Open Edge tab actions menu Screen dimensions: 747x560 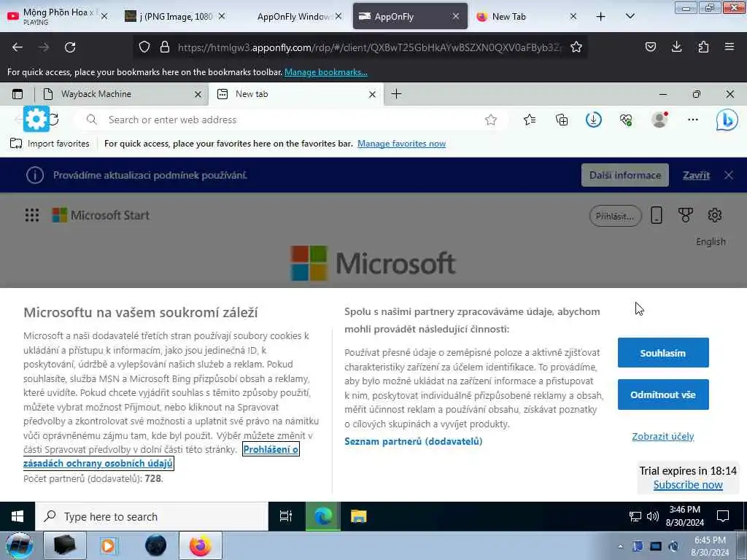click(x=18, y=94)
